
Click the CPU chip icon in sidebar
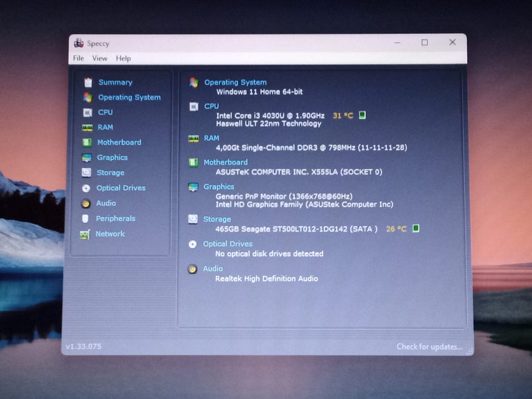(x=88, y=112)
